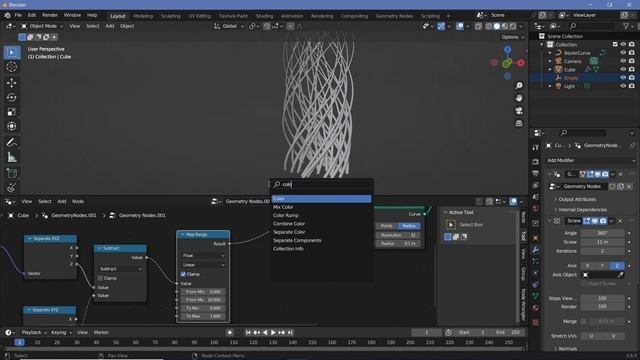The width and height of the screenshot is (640, 360).
Task: Select the Empty object in outliner
Action: (x=571, y=78)
